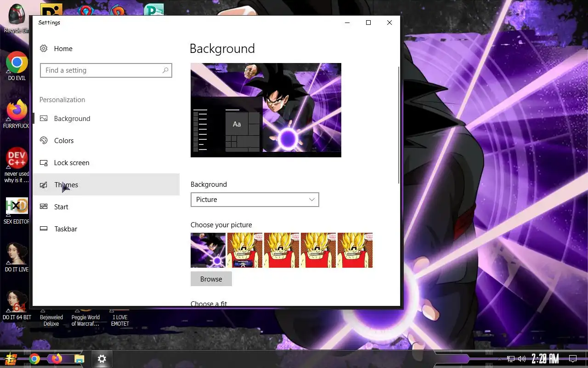The image size is (588, 368).
Task: Choose the purple Goku Black picture thumbnail
Action: 208,250
